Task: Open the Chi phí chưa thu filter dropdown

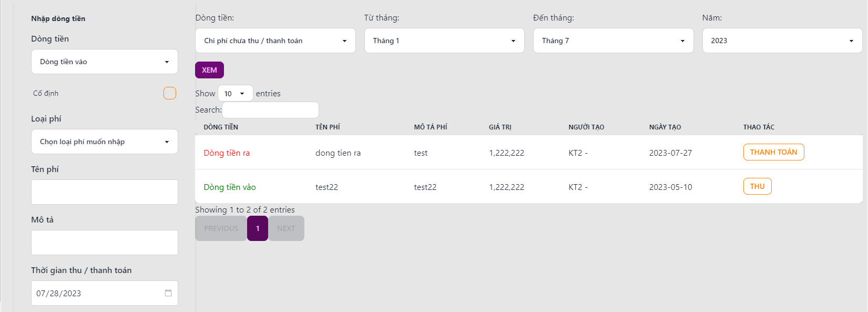Action: click(x=275, y=41)
